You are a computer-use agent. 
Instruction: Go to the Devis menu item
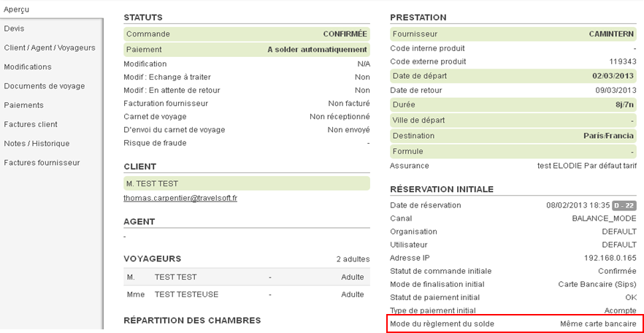click(14, 28)
